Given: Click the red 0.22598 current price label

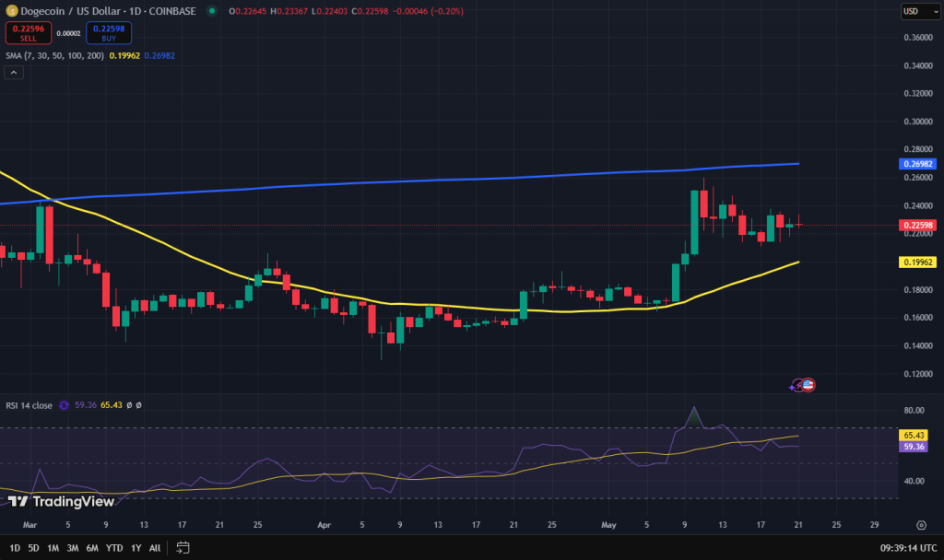Looking at the screenshot, I should (917, 226).
